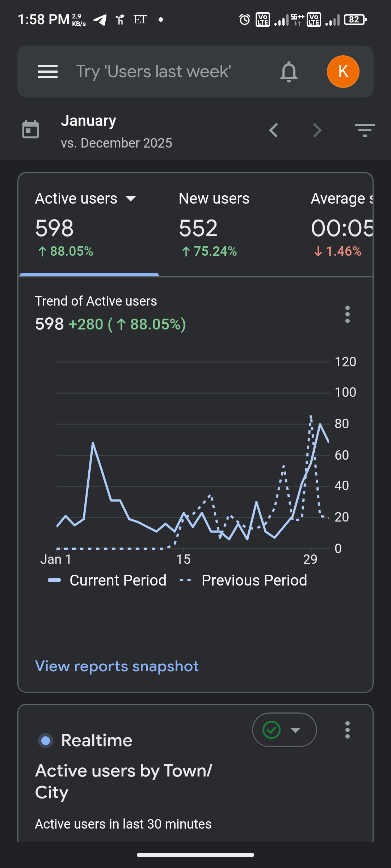
Task: Go to previous month with left chevron
Action: click(274, 130)
